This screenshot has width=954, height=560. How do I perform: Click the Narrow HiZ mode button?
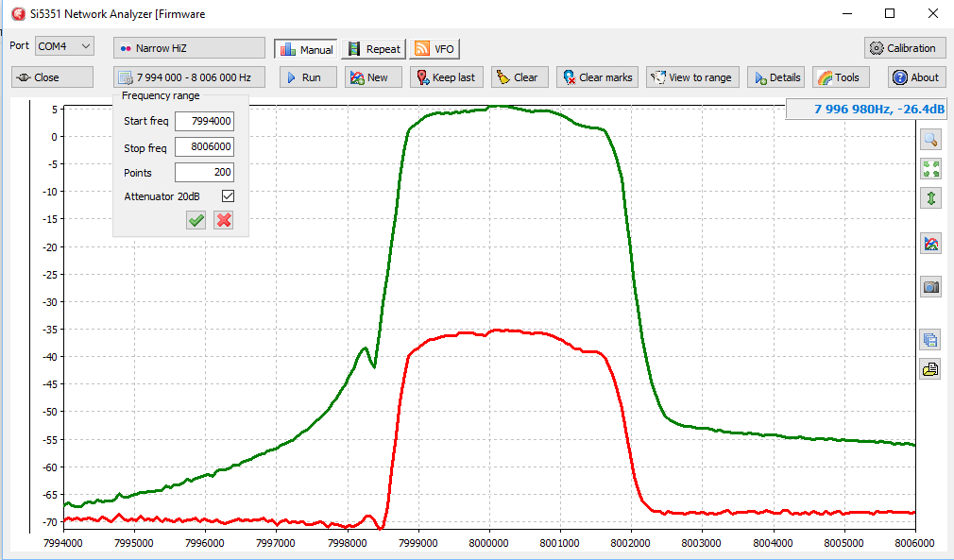point(189,48)
